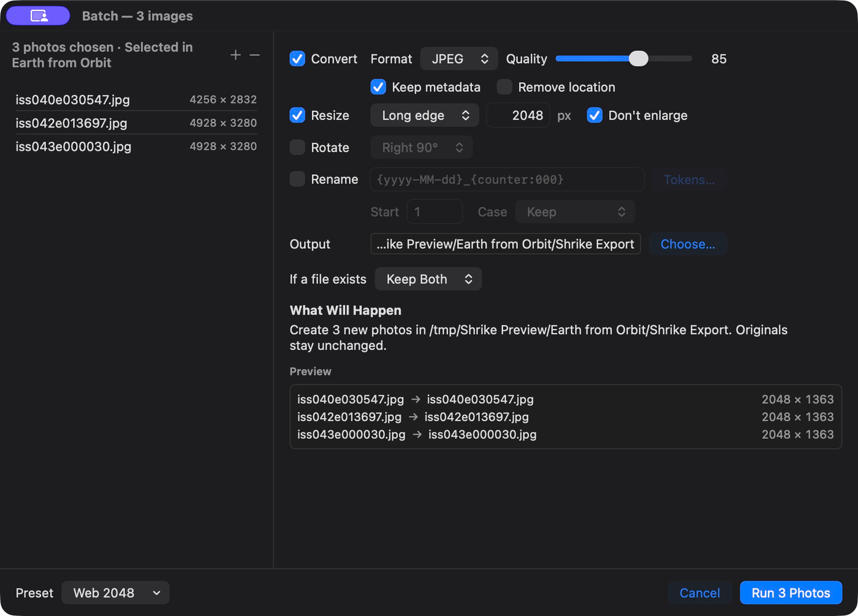
Task: Select iss042e013697.jpg in the photo list
Action: pos(136,123)
